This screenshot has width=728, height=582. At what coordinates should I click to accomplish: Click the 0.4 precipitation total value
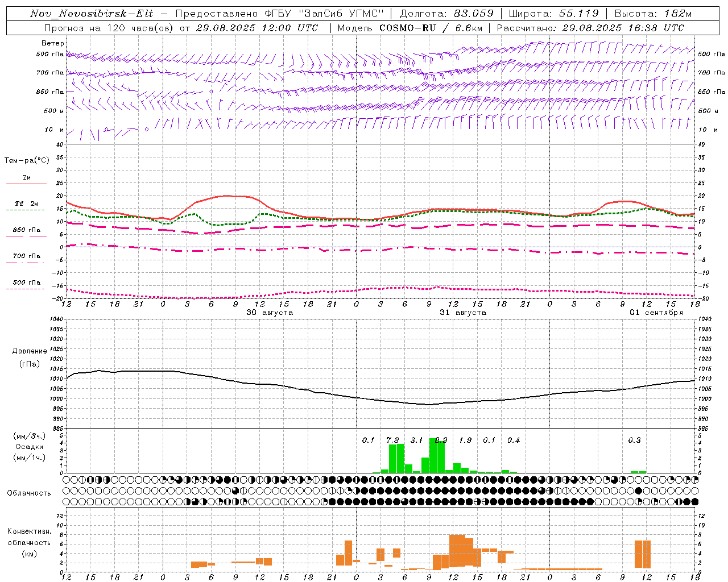pos(514,440)
